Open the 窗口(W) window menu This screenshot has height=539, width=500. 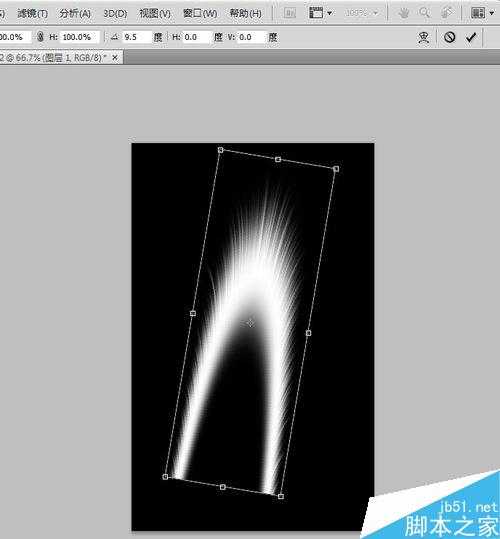click(200, 13)
